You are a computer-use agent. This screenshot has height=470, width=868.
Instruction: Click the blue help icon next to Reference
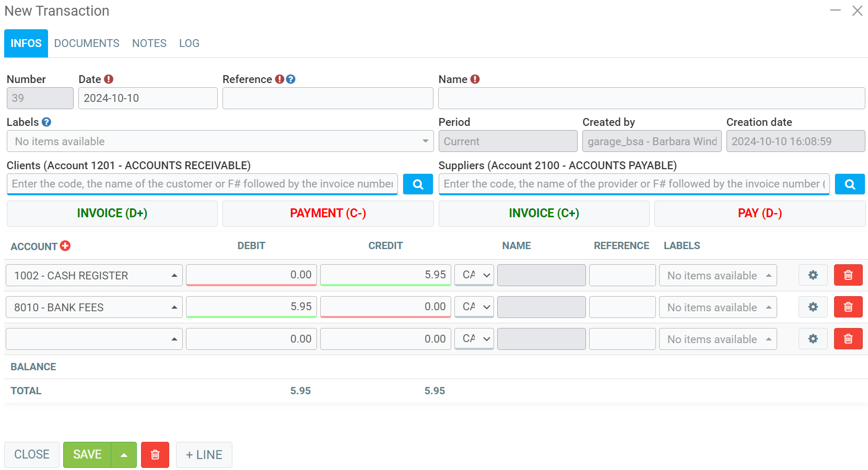[x=291, y=79]
